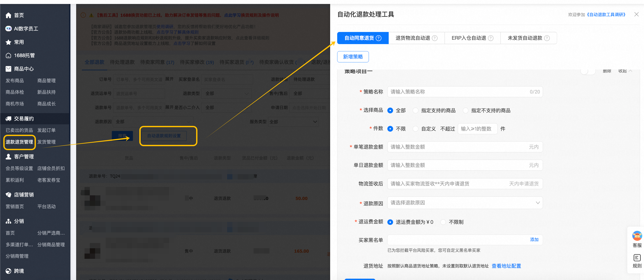Open 查看地址配置 link

click(x=506, y=266)
